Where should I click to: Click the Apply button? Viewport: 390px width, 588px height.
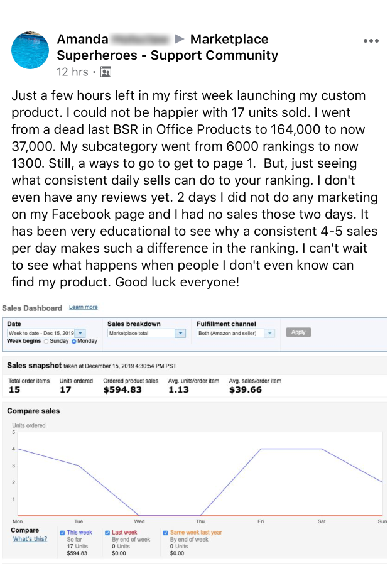(298, 332)
